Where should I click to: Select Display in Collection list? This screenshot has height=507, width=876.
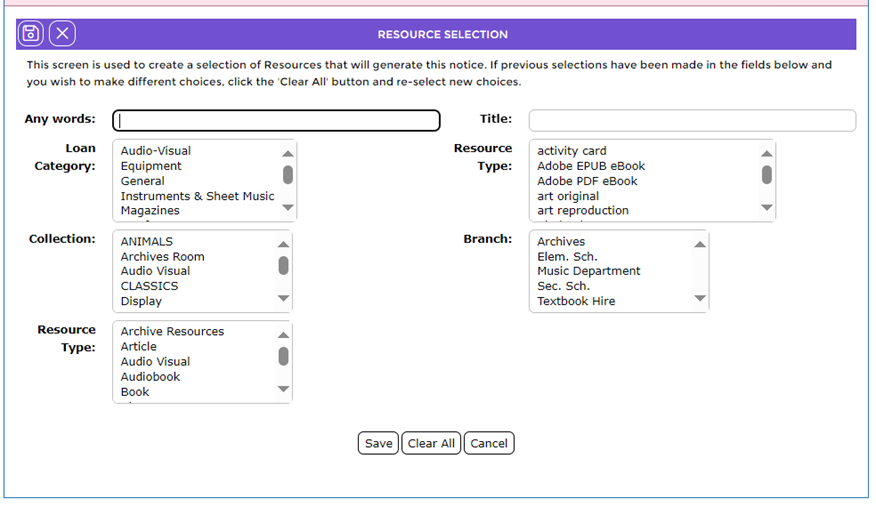tap(141, 301)
